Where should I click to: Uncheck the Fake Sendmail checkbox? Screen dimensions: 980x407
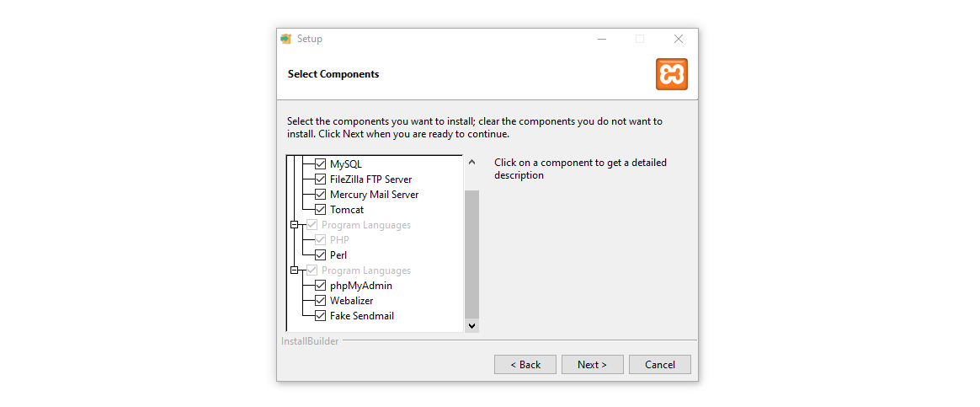(320, 316)
